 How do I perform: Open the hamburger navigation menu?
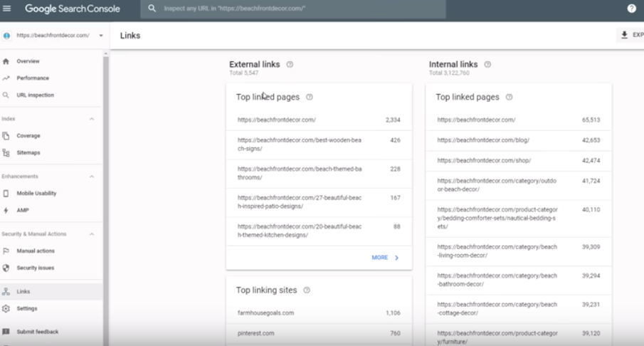click(6, 9)
